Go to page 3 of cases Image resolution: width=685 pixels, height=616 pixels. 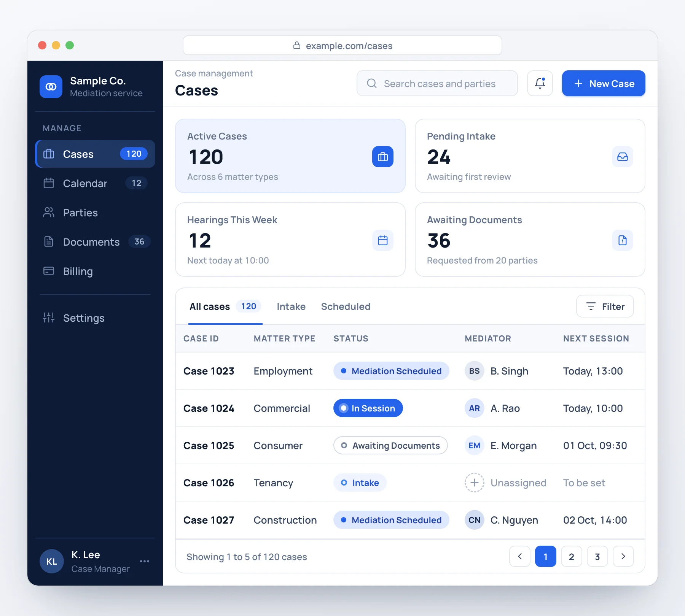(597, 556)
